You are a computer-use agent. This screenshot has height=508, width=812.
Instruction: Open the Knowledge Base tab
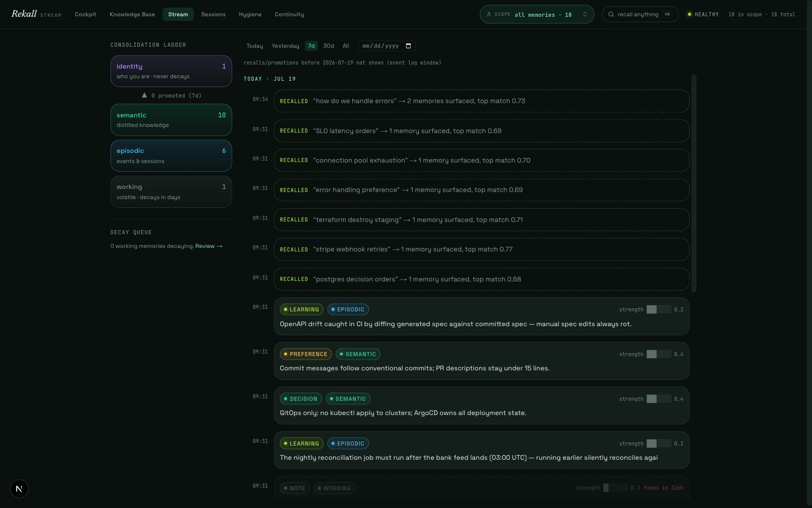point(132,14)
